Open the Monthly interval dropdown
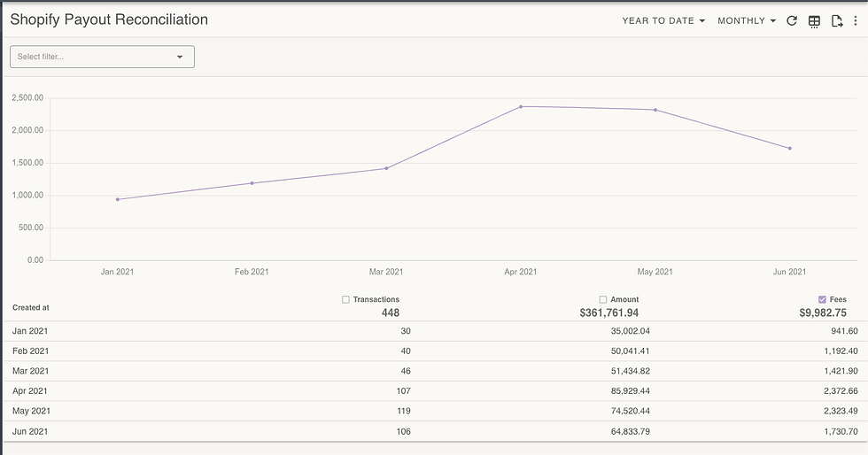This screenshot has height=455, width=868. [746, 21]
